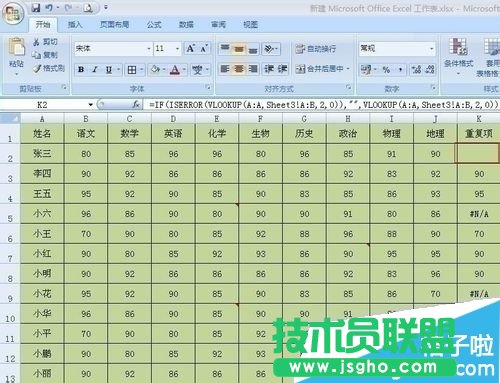Viewport: 500px width, 383px height.
Task: Select the Format Painter (格式刷)
Action: coord(48,68)
